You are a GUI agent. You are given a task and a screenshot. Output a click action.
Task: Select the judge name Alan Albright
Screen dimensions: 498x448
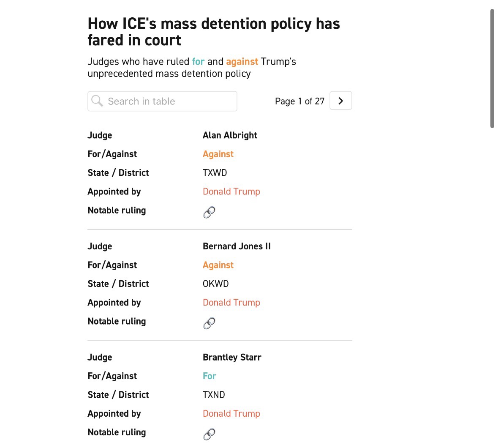click(230, 135)
